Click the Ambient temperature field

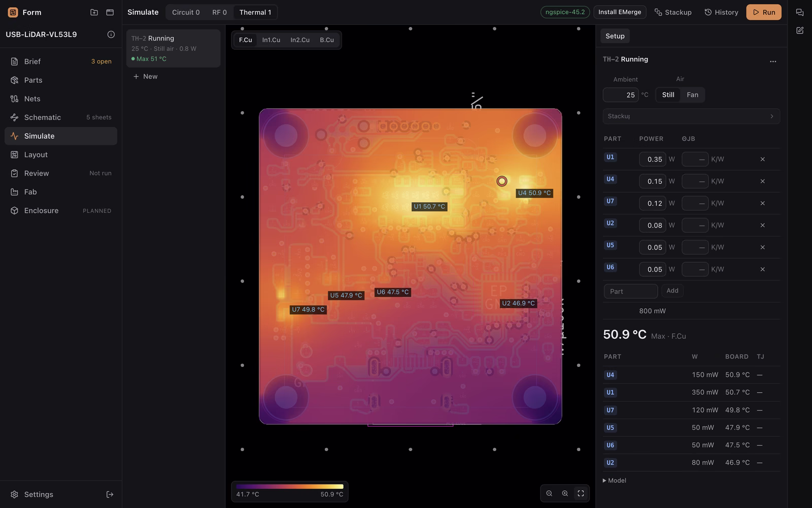pos(621,95)
